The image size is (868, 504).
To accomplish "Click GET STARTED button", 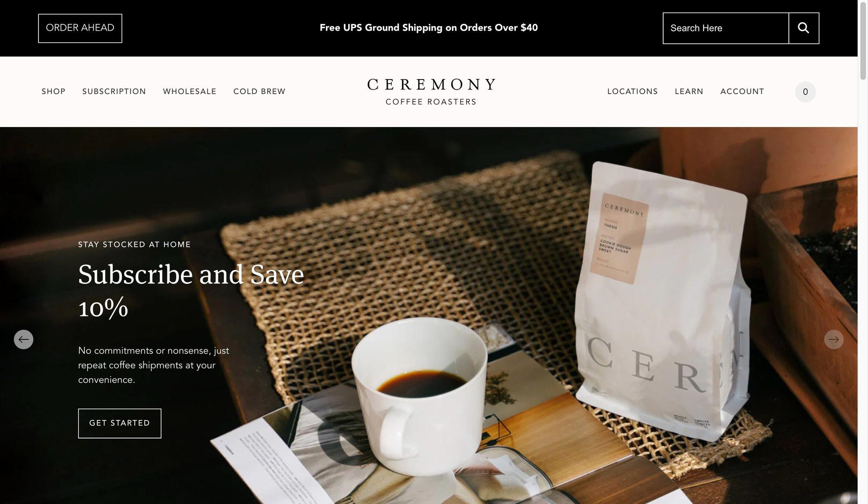I will [x=119, y=423].
